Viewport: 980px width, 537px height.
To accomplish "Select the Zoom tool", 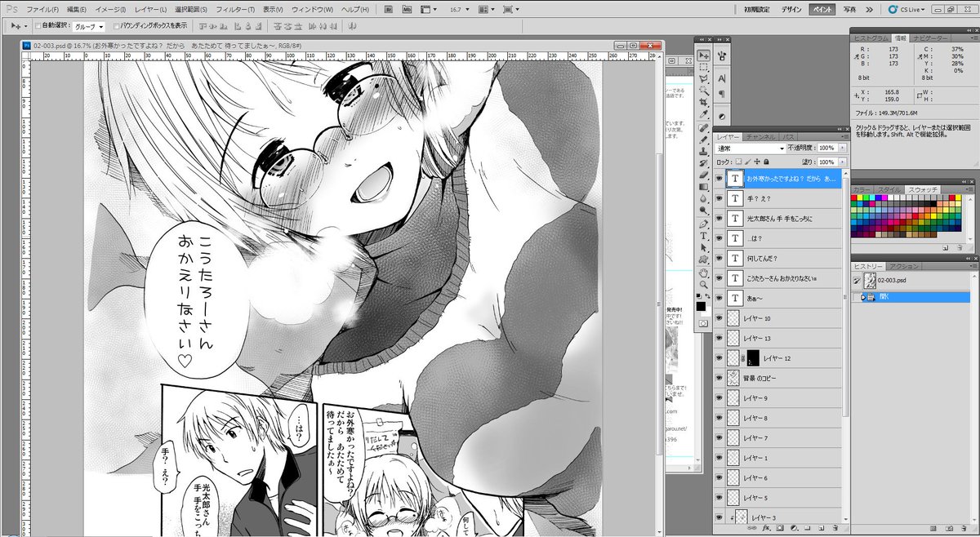I will coord(704,283).
